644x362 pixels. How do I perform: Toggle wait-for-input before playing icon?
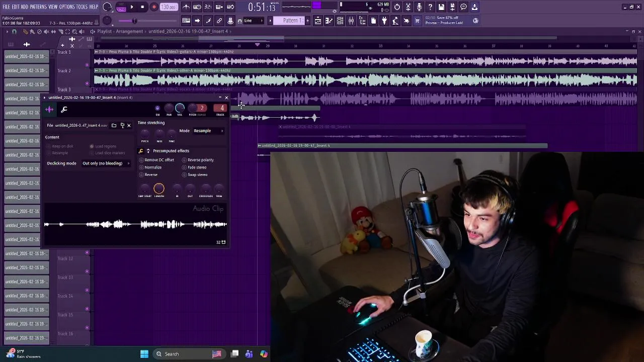click(x=197, y=7)
